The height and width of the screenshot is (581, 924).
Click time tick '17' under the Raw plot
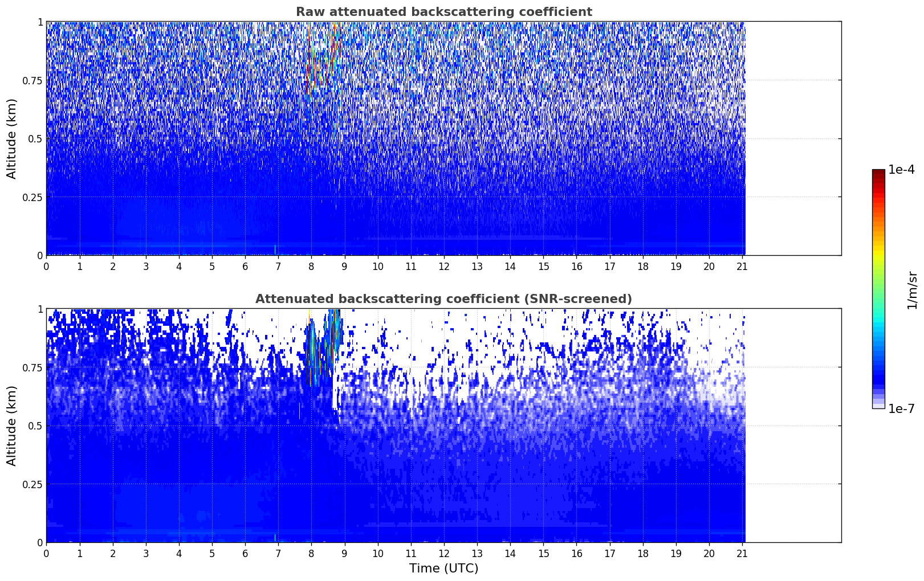(610, 266)
